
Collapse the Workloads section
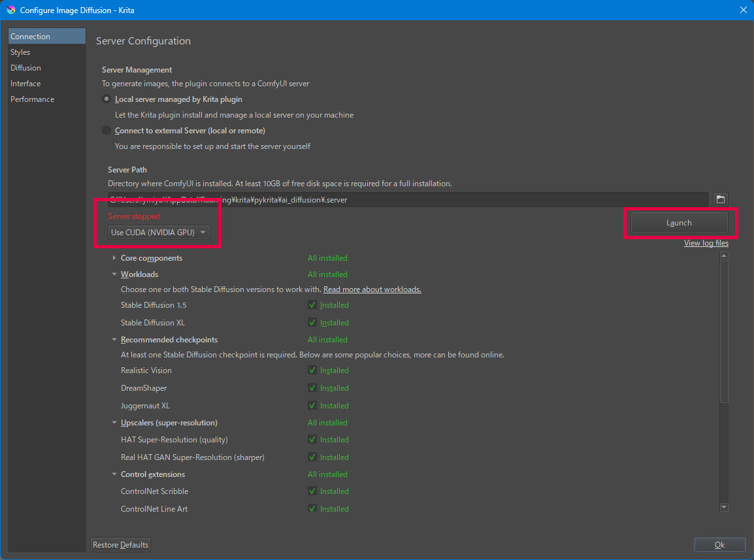click(114, 274)
